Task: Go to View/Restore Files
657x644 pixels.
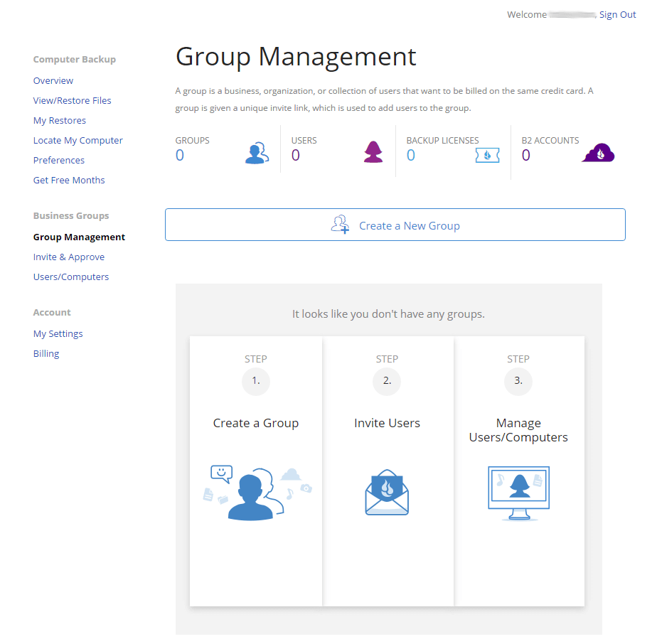Action: coord(72,101)
